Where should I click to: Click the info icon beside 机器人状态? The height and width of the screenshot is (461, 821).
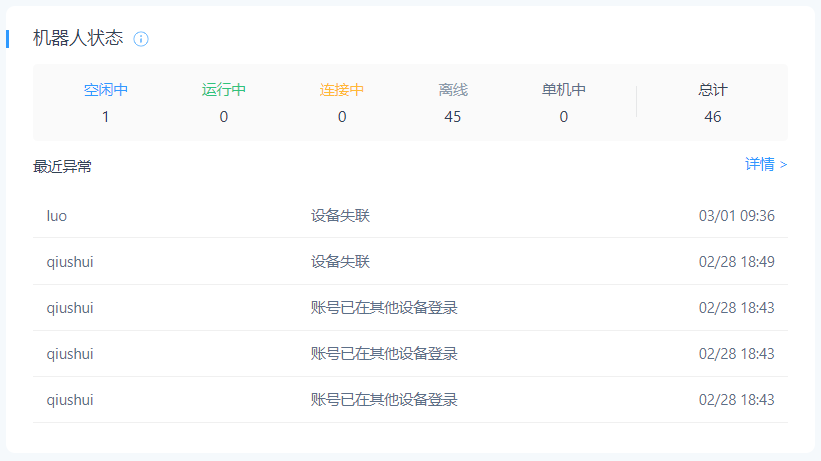click(x=141, y=39)
